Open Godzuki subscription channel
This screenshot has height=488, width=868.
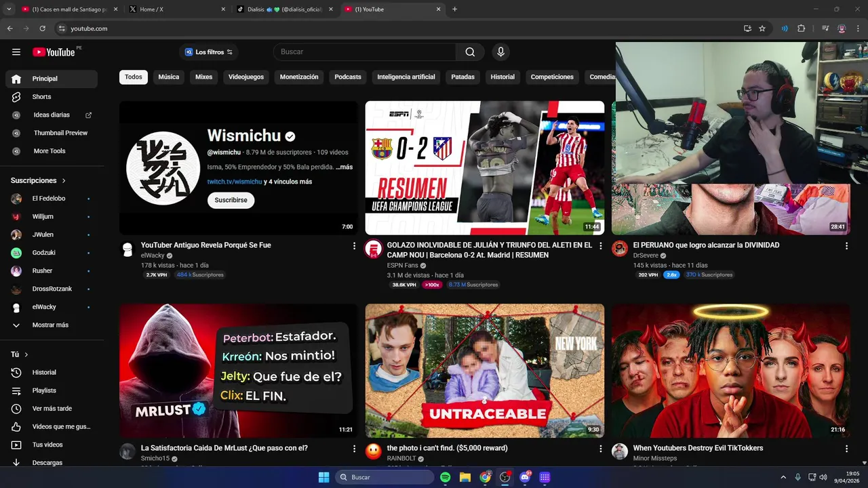click(x=52, y=253)
